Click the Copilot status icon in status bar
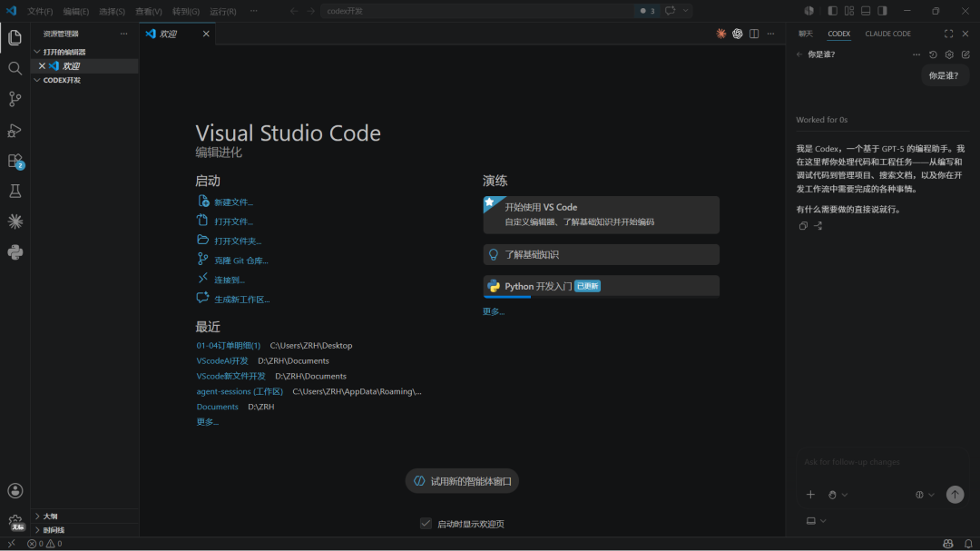980x551 pixels. coord(948,544)
